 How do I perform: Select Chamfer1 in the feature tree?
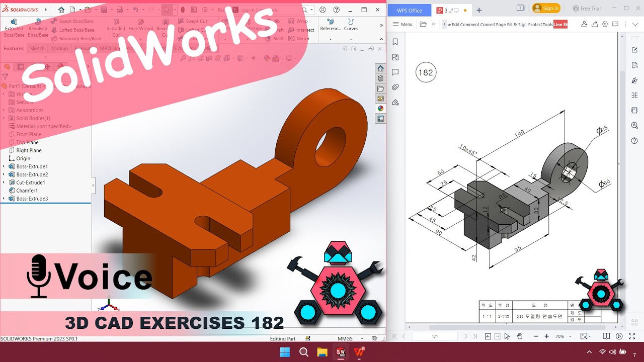[x=23, y=191]
